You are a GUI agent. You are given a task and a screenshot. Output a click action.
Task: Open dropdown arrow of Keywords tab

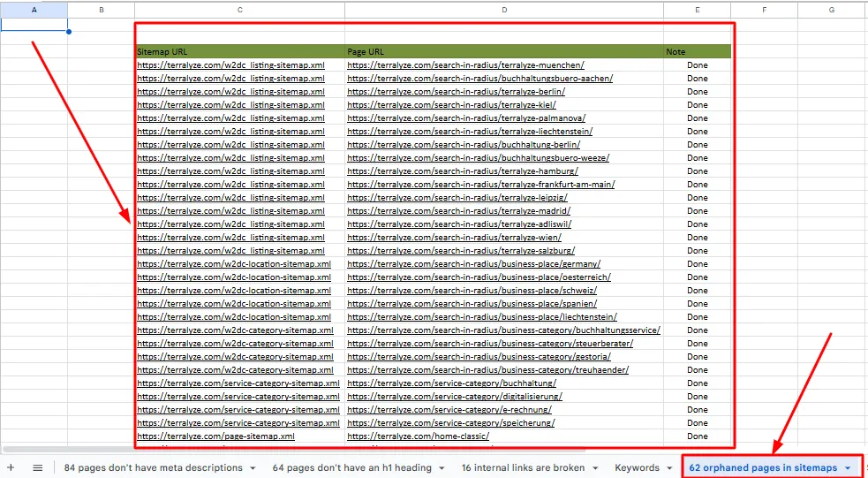[x=670, y=468]
